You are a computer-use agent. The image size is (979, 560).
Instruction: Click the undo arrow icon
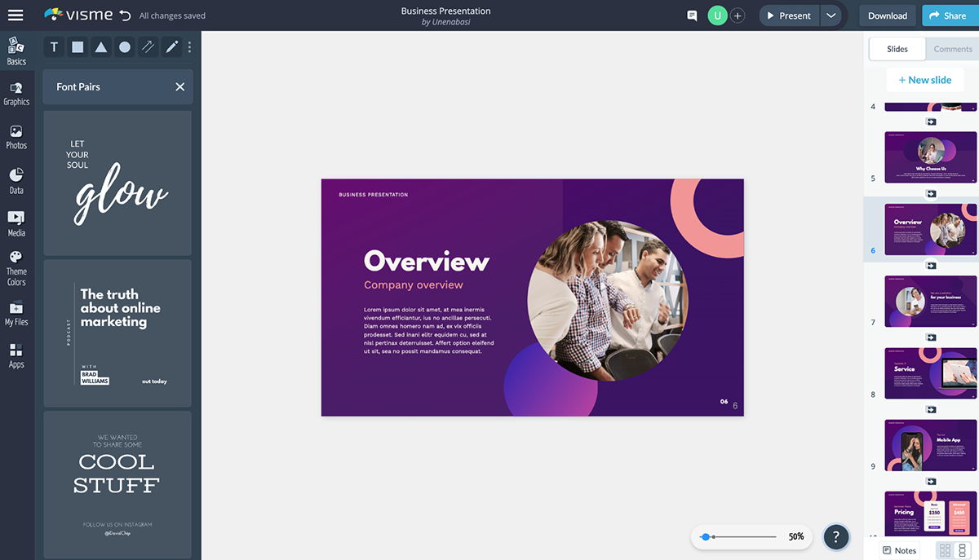pos(125,15)
